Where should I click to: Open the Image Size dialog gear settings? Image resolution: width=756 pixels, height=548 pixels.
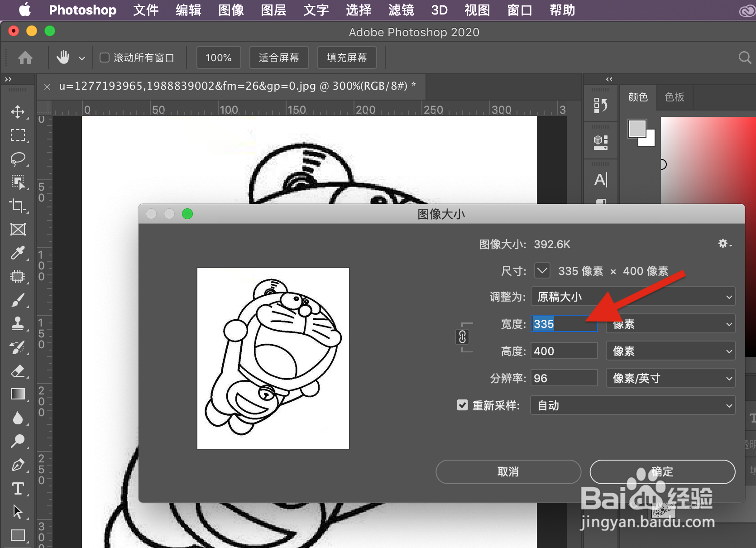(x=724, y=244)
